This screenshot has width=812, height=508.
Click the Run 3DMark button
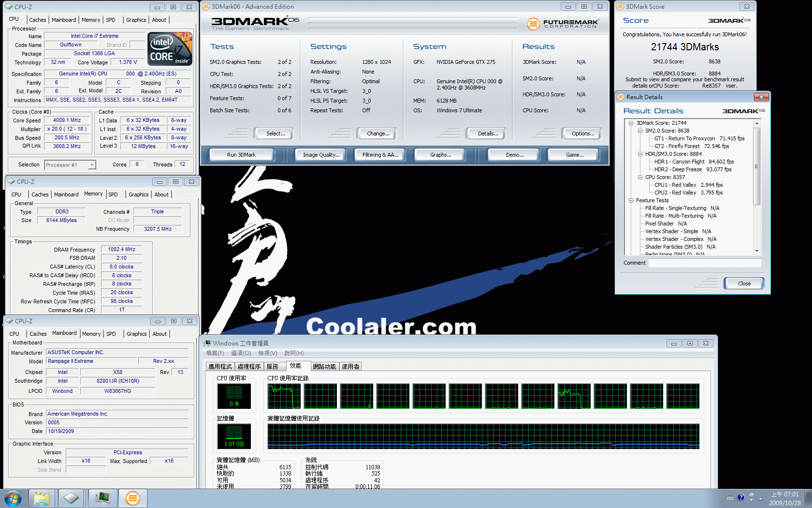tap(241, 155)
